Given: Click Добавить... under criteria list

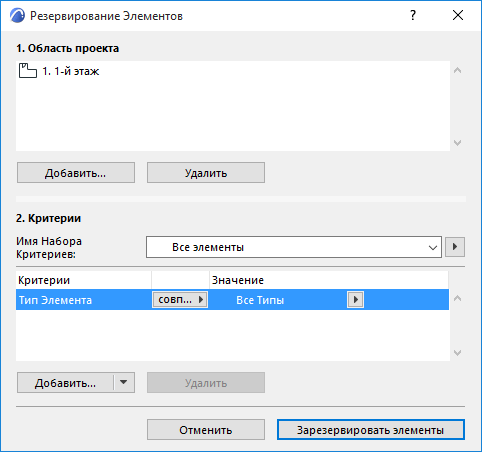Looking at the screenshot, I should coord(65,383).
